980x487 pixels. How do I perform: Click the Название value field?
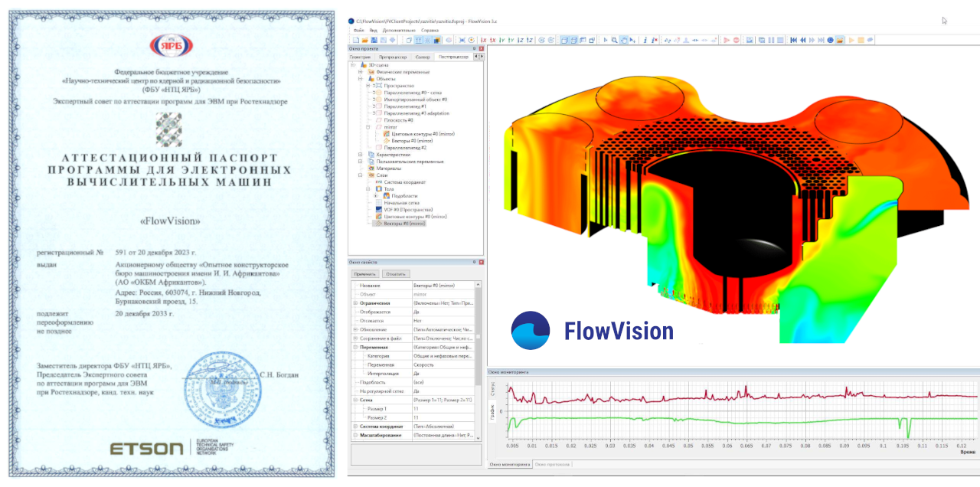(x=442, y=285)
